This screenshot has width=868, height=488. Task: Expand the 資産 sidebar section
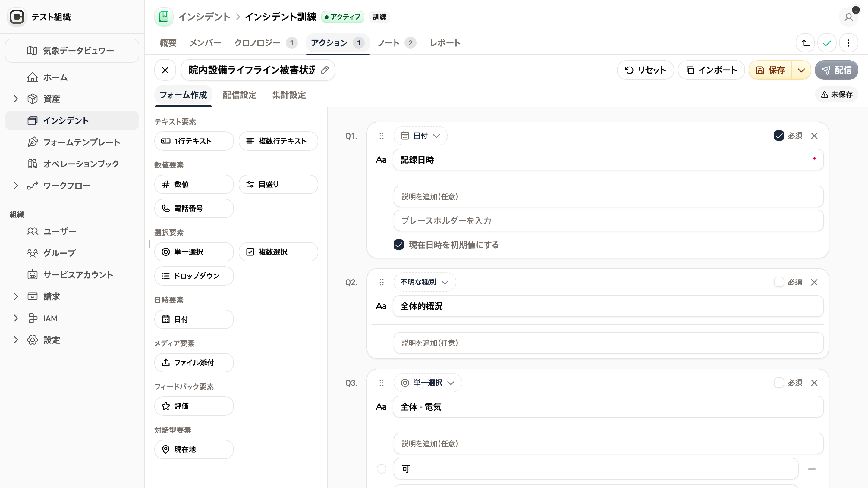[x=15, y=99]
